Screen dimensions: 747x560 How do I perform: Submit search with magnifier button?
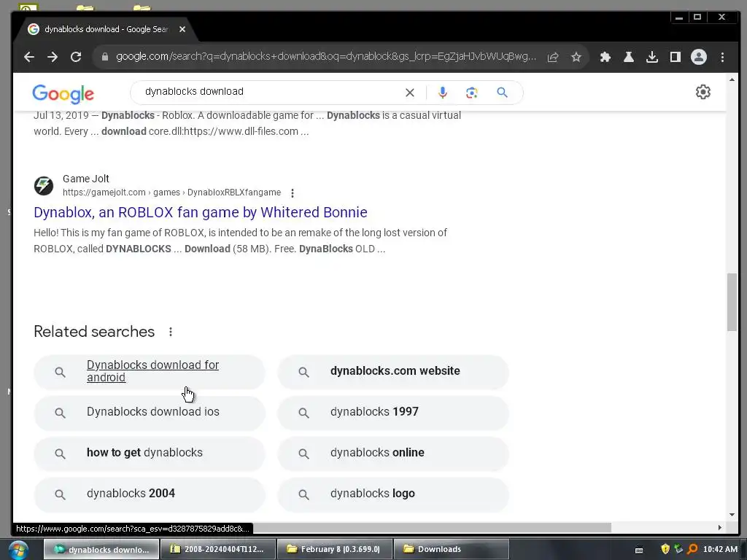[502, 93]
